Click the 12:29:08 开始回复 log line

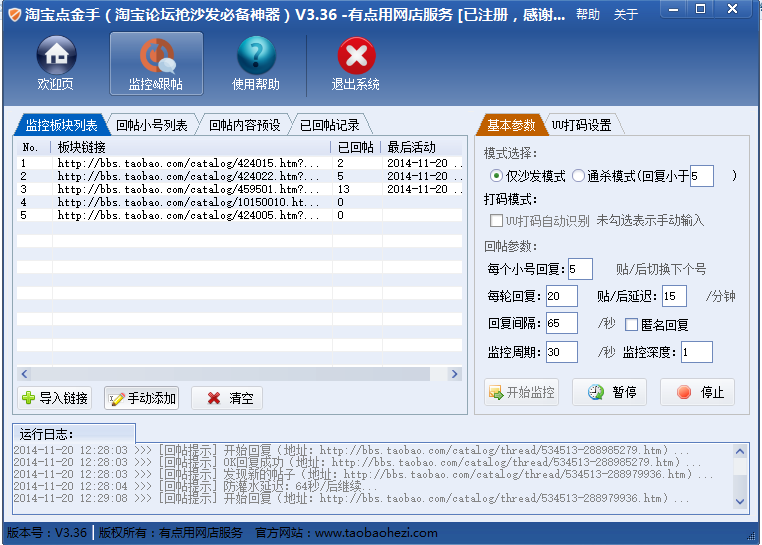coord(351,498)
